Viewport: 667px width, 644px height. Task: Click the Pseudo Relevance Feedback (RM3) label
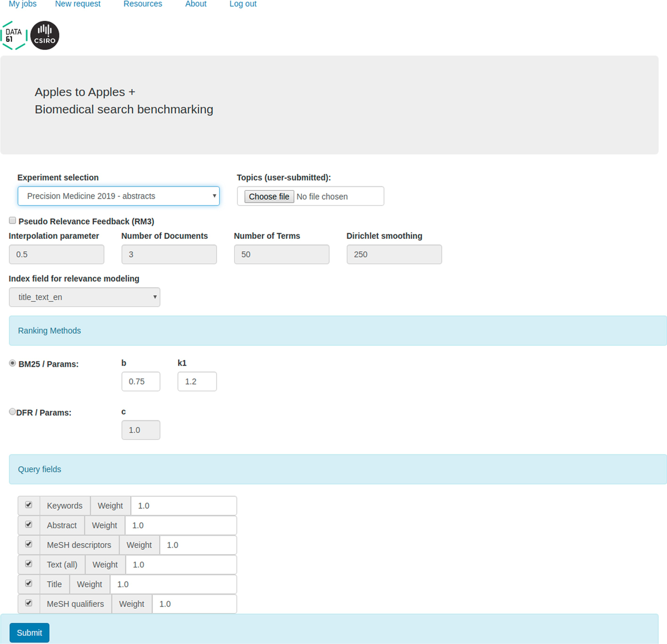[86, 221]
